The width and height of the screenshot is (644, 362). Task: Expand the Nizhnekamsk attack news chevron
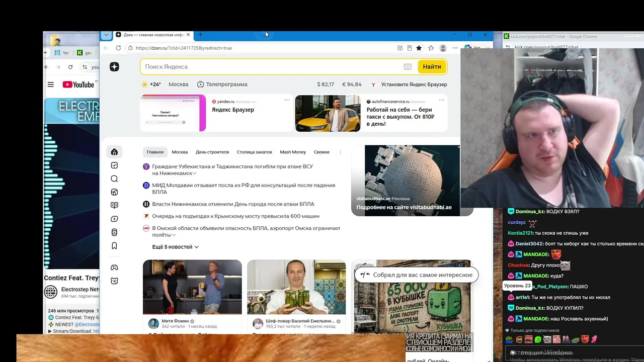click(195, 173)
